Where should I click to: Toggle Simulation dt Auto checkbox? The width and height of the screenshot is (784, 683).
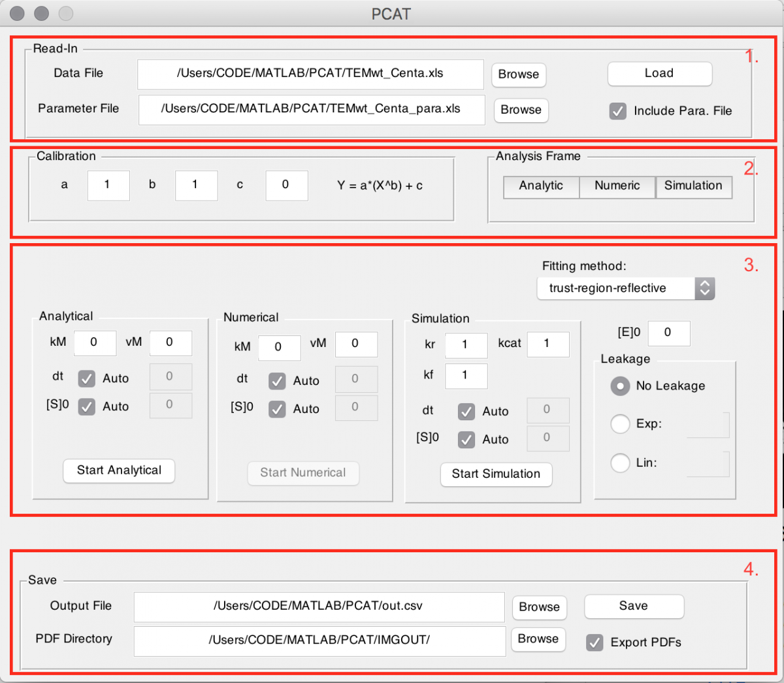(466, 412)
